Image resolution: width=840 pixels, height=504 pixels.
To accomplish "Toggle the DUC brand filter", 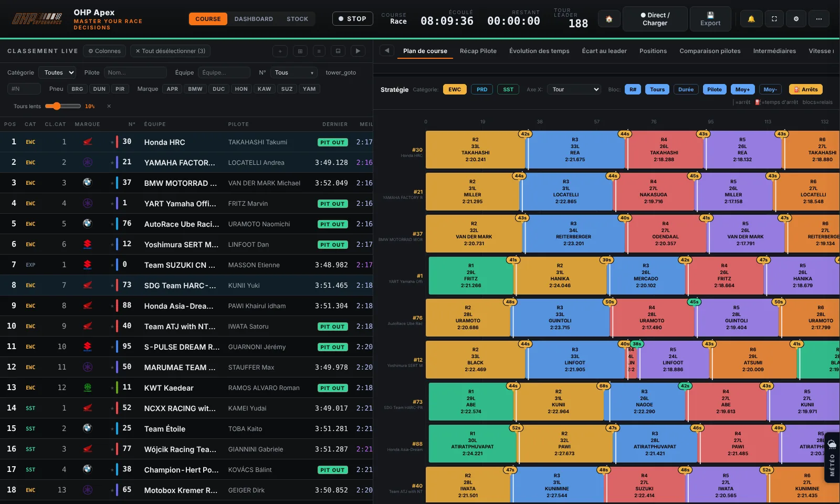I will [x=219, y=89].
